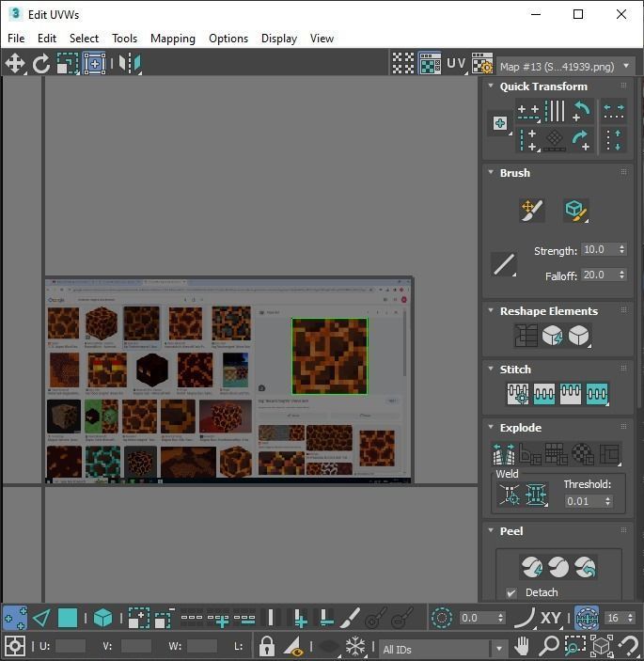Open the Options menu
The width and height of the screenshot is (644, 661).
click(x=228, y=39)
